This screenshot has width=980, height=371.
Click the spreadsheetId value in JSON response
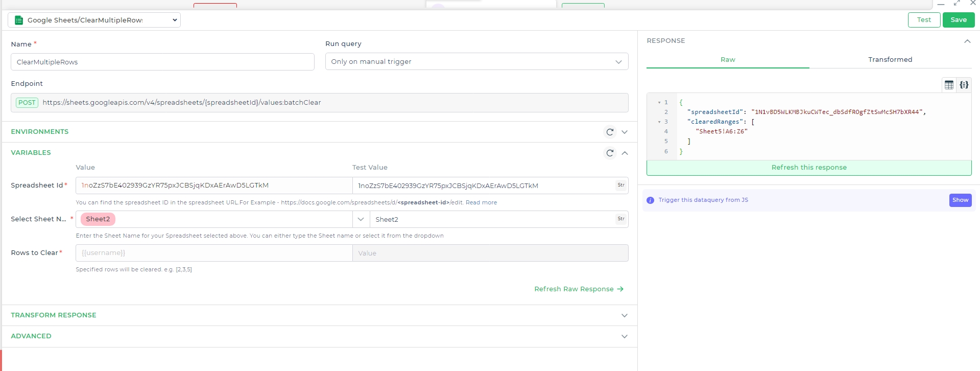(x=836, y=112)
